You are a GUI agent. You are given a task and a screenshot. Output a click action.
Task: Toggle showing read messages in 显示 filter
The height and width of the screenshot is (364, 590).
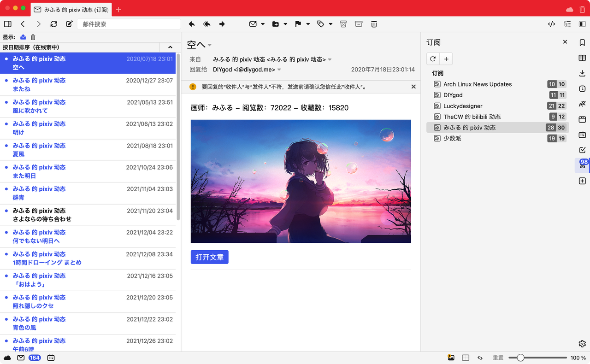pyautogui.click(x=23, y=37)
